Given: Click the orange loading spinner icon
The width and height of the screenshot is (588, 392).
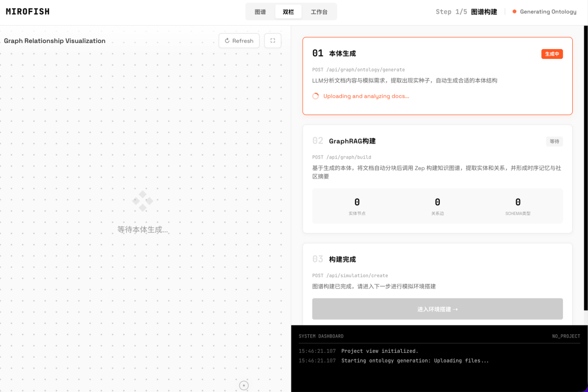Looking at the screenshot, I should (316, 96).
